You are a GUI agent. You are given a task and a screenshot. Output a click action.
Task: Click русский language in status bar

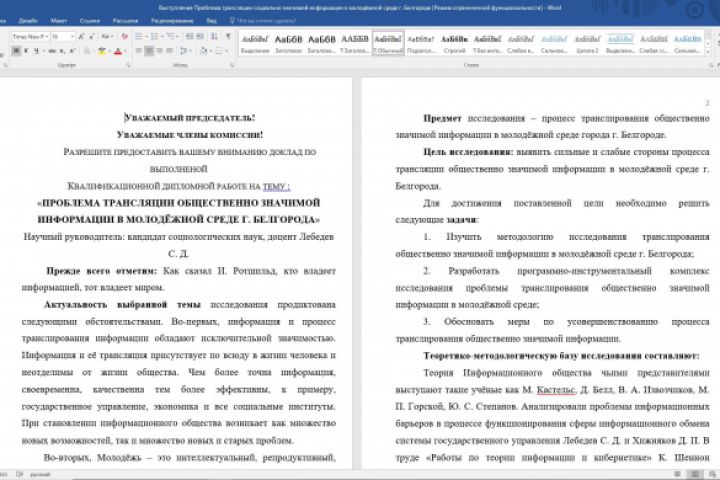[40, 474]
